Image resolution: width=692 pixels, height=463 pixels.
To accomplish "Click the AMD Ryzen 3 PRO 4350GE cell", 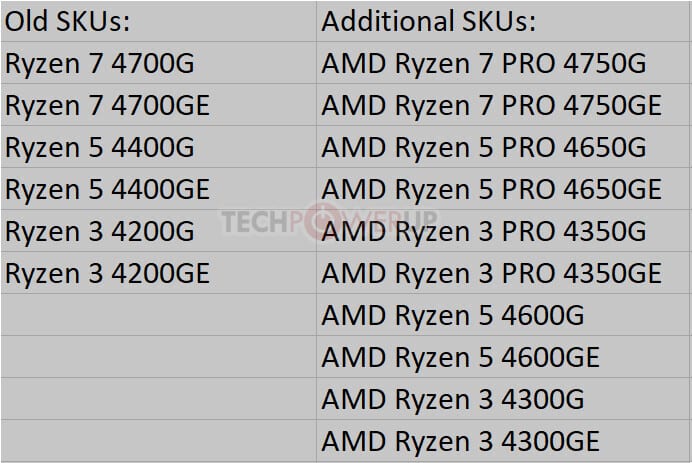I will pyautogui.click(x=492, y=273).
